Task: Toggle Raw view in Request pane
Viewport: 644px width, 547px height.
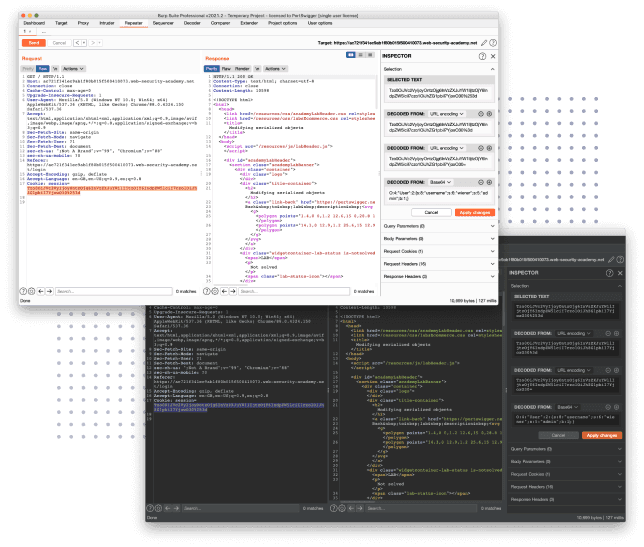Action: pos(42,70)
